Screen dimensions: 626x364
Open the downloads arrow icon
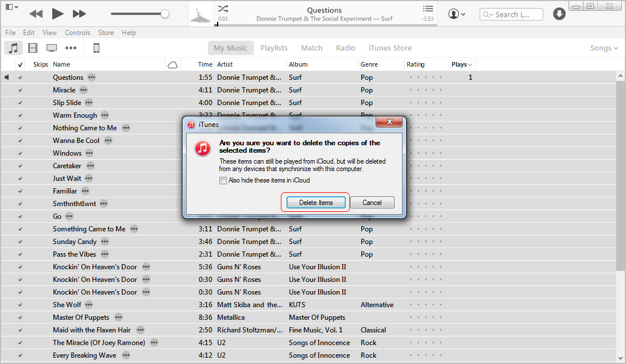click(x=559, y=14)
